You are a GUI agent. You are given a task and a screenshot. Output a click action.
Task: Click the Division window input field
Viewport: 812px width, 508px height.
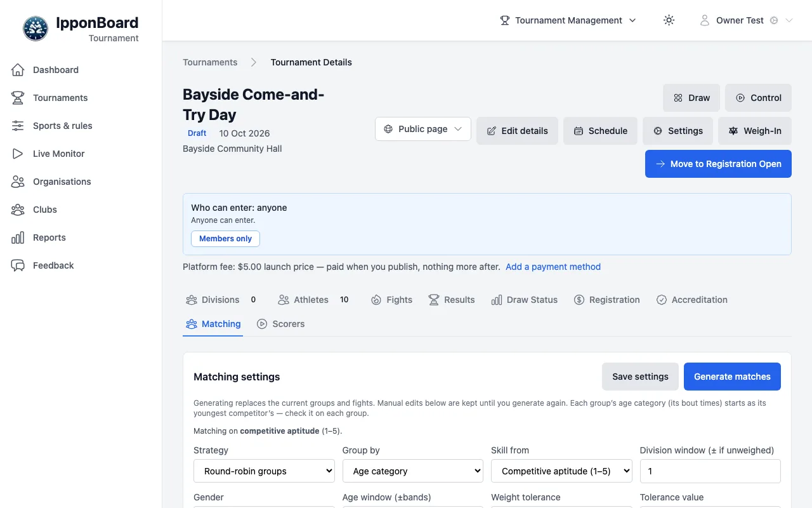point(710,471)
